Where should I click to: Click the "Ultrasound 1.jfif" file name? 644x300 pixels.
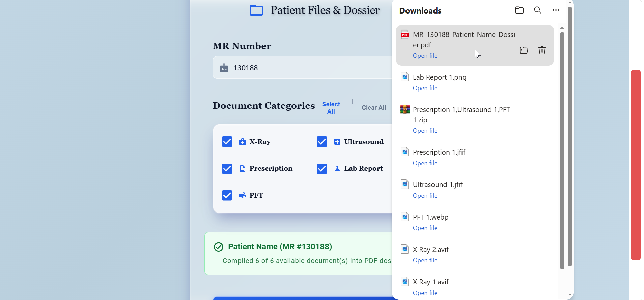438,185
